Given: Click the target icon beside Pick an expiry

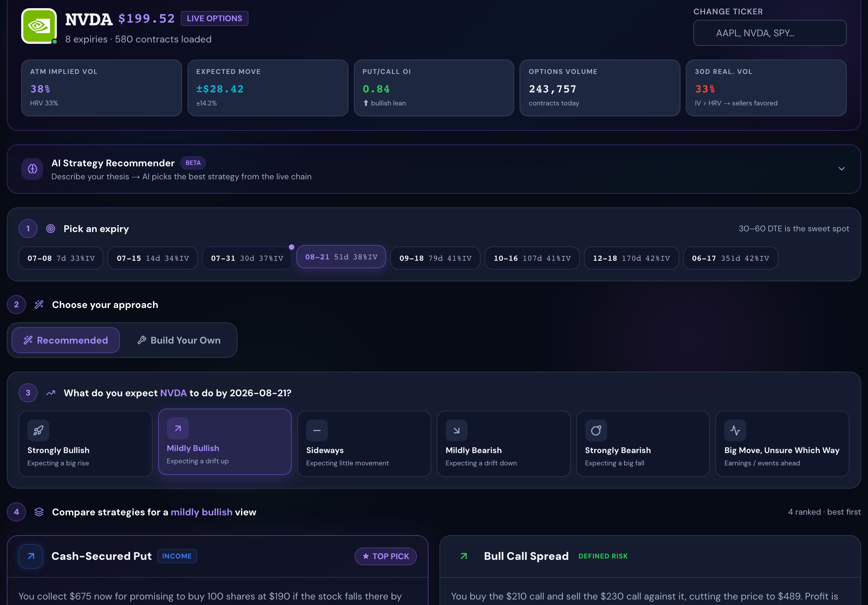Looking at the screenshot, I should point(51,229).
